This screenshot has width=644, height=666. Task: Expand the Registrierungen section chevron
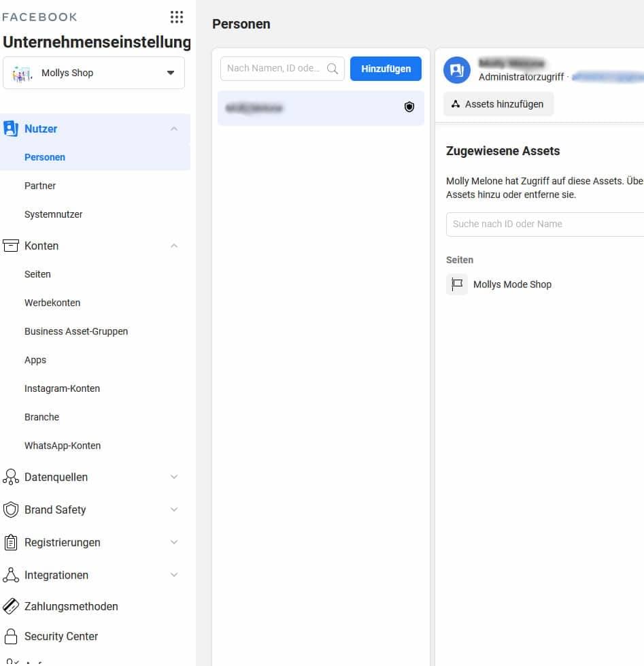(174, 542)
